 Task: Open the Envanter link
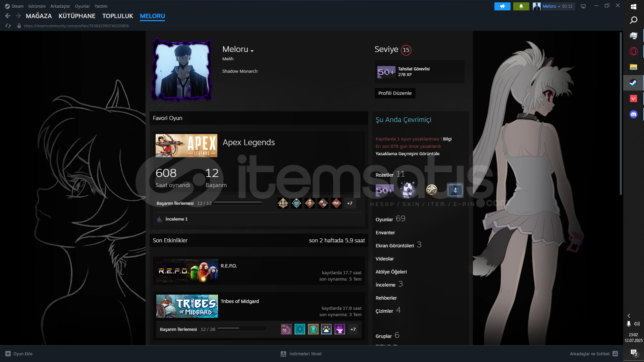[385, 233]
